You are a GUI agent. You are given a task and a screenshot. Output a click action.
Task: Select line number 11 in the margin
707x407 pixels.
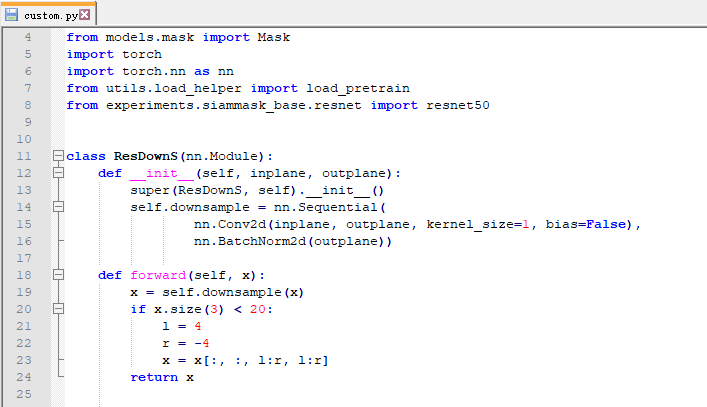pyautogui.click(x=24, y=156)
